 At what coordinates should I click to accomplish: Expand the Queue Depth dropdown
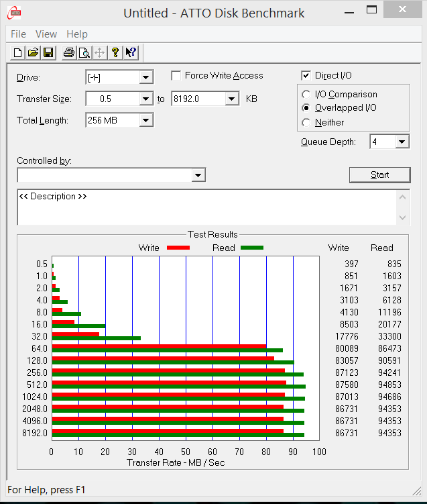pyautogui.click(x=402, y=142)
